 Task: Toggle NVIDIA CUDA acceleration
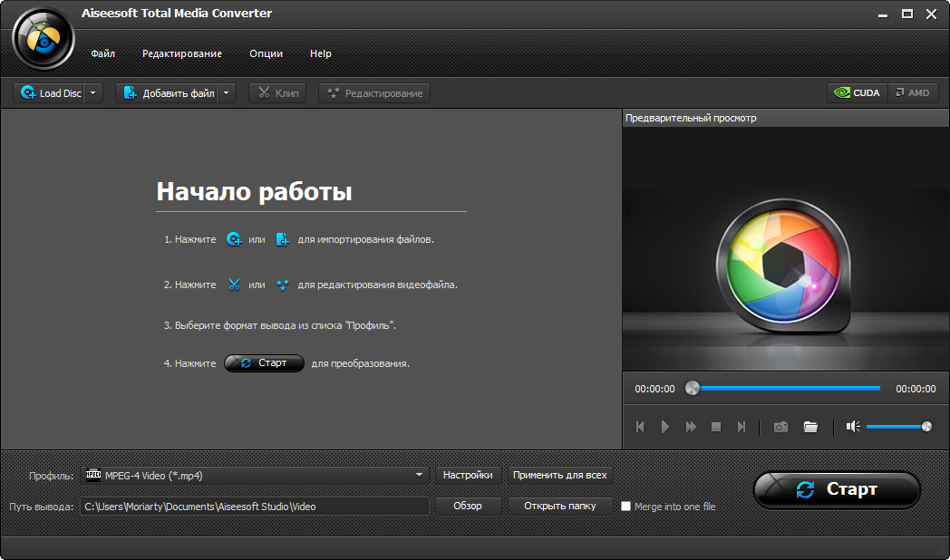[857, 92]
